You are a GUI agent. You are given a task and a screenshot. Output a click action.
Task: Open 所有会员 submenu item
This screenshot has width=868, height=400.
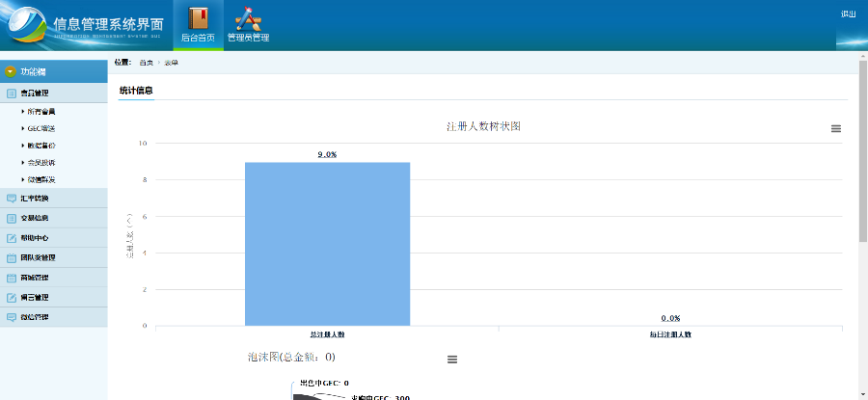point(41,111)
